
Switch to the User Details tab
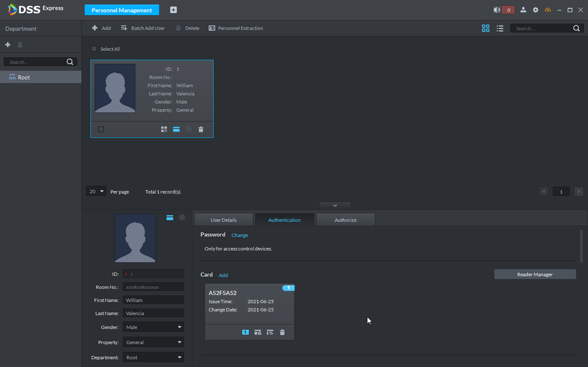click(x=223, y=220)
